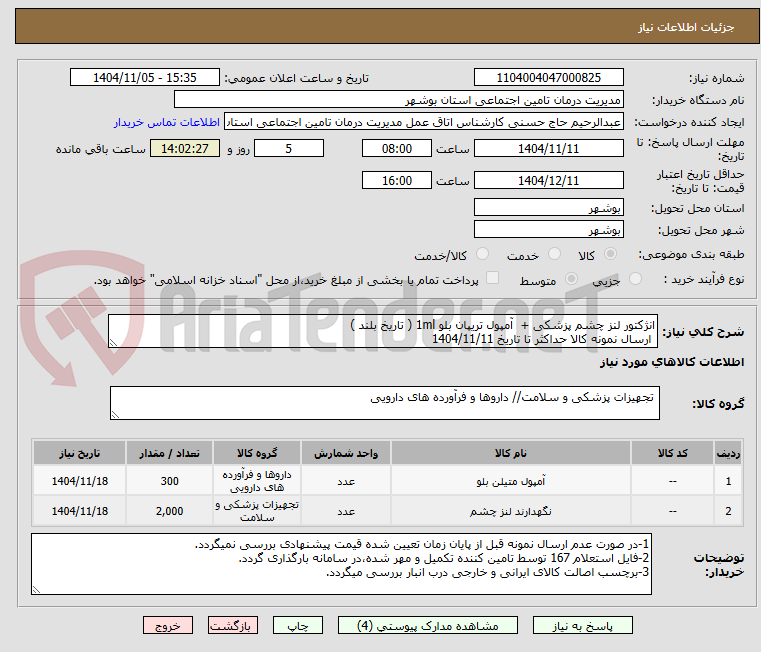The width and height of the screenshot is (761, 652).
Task: Click need date 1404/11/18 in row 1
Action: (80, 481)
